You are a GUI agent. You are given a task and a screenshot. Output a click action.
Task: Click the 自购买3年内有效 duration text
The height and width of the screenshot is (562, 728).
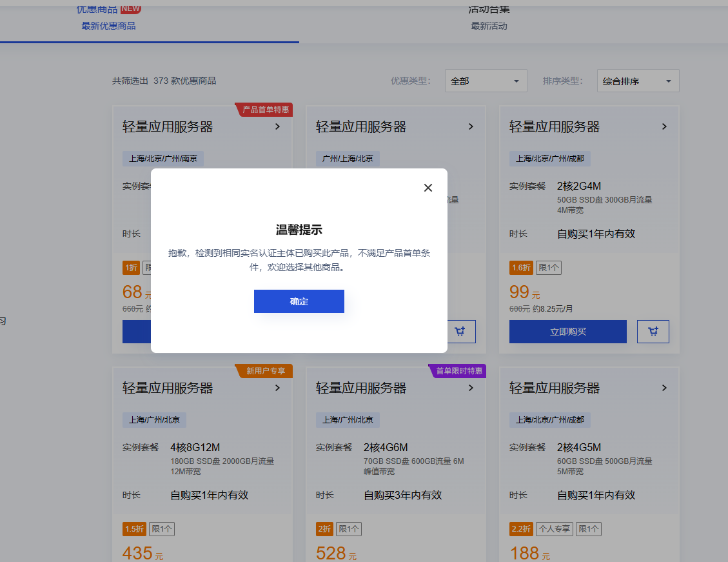pyautogui.click(x=403, y=495)
